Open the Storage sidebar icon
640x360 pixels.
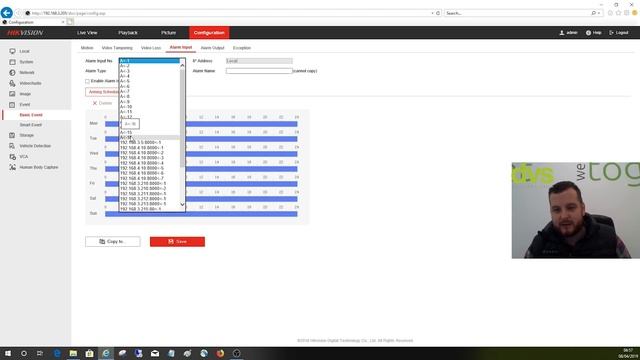point(12,135)
